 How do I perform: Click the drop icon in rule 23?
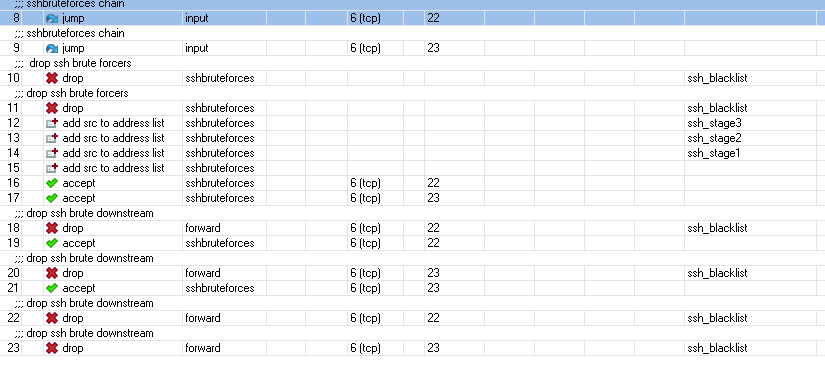52,348
